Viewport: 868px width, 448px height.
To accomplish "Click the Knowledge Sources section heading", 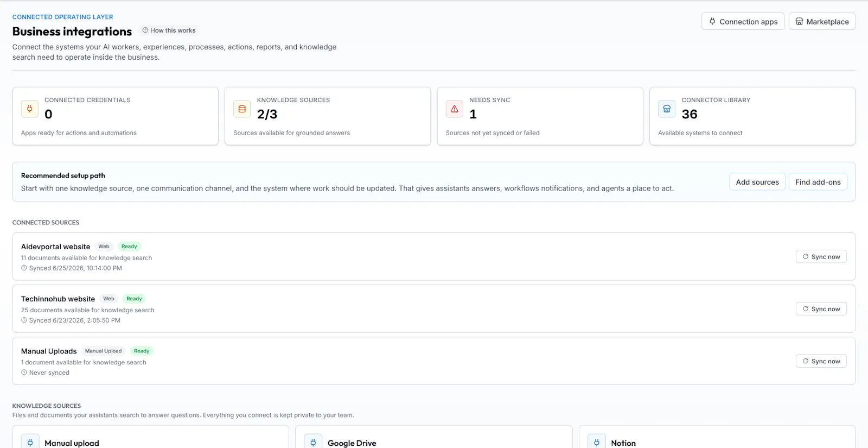I will 47,406.
